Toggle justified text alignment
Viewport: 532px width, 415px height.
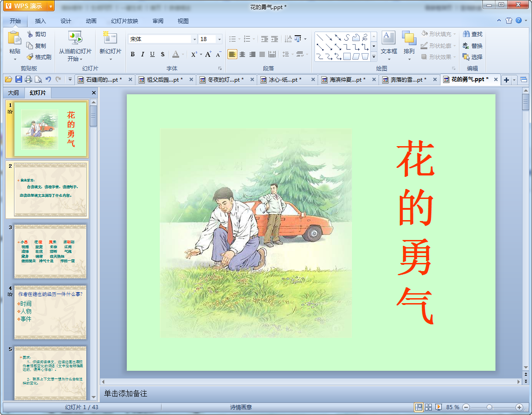262,54
